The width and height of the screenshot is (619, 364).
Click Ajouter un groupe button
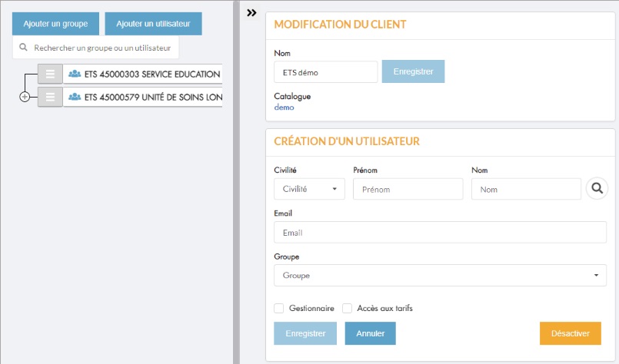[x=55, y=24]
